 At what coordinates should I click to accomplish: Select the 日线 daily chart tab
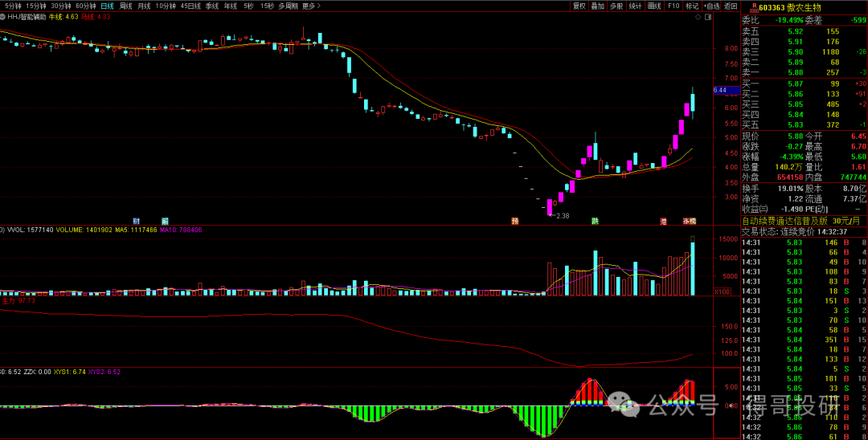108,6
